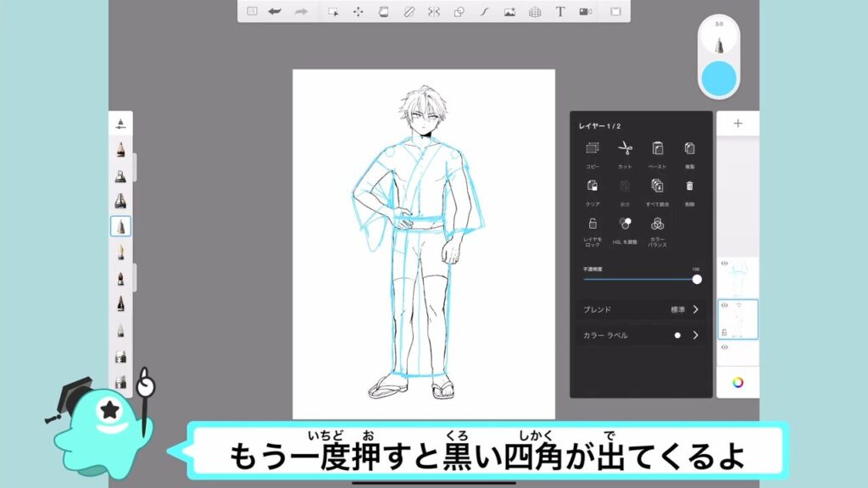The width and height of the screenshot is (868, 488).
Task: Click the Cut (カット) scissors icon
Action: pos(625,149)
